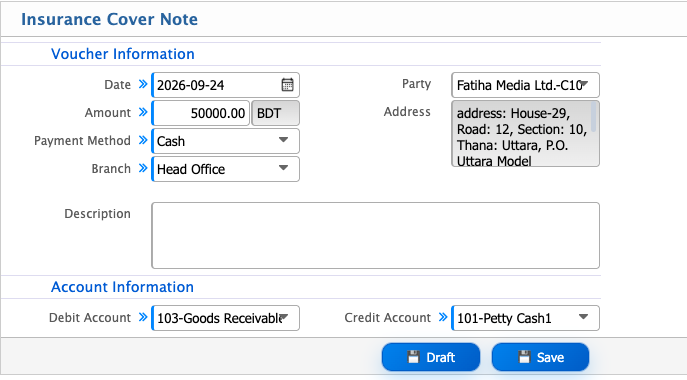Open the calendar picker in the Date field
Image resolution: width=687 pixels, height=380 pixels.
click(287, 85)
